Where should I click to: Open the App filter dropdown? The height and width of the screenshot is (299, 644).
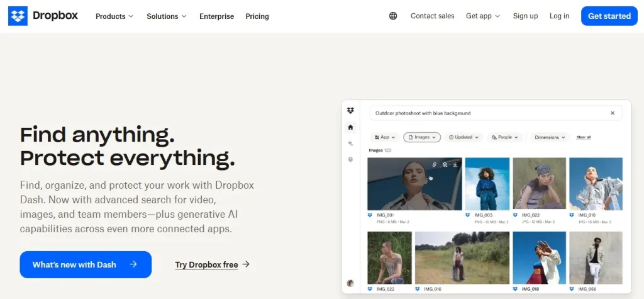point(385,137)
